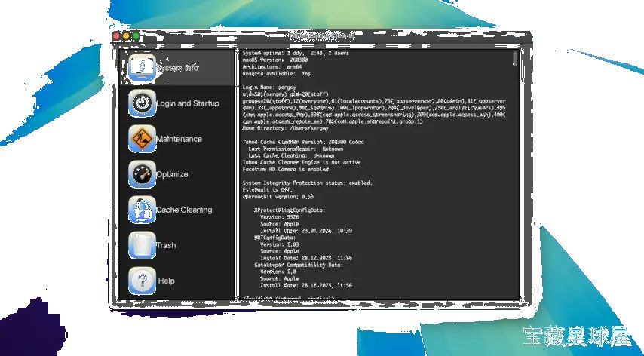644x356 pixels.
Task: Select the Trash bin icon
Action: pos(142,246)
